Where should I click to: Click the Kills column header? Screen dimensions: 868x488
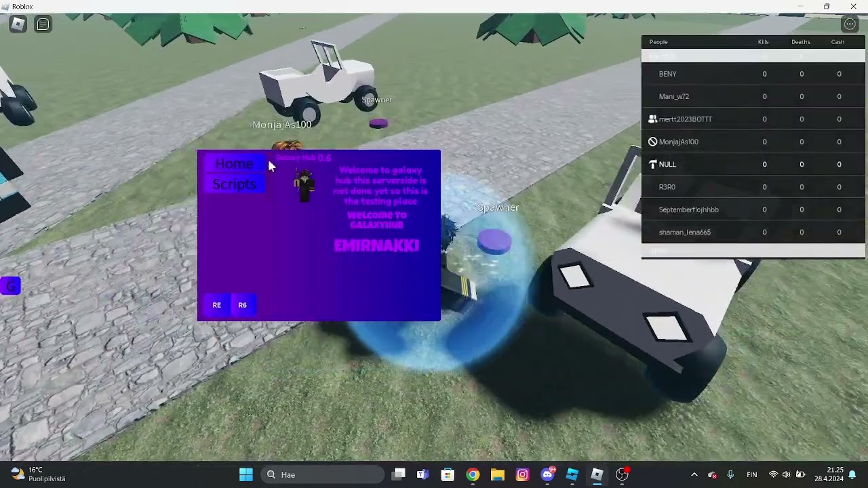click(764, 42)
